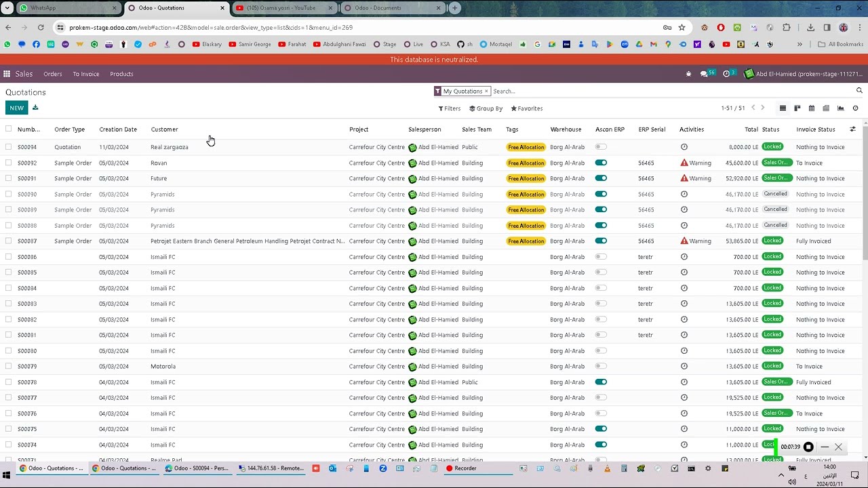Click the customer cell 'Motorola'
Viewport: 868px width, 488px height.
tap(163, 367)
